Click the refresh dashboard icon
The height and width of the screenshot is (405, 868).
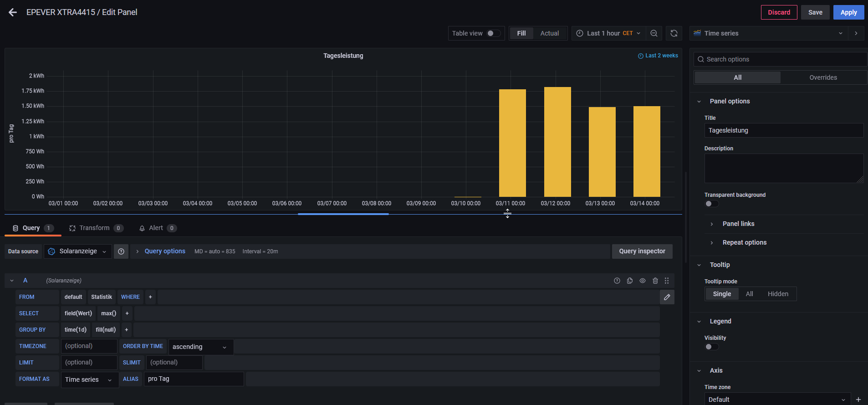click(x=674, y=33)
